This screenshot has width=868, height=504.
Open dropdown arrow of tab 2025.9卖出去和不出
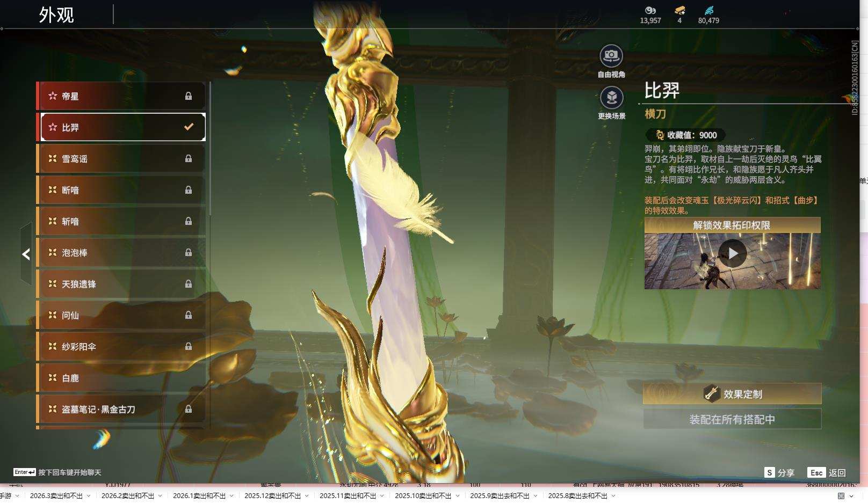click(536, 496)
